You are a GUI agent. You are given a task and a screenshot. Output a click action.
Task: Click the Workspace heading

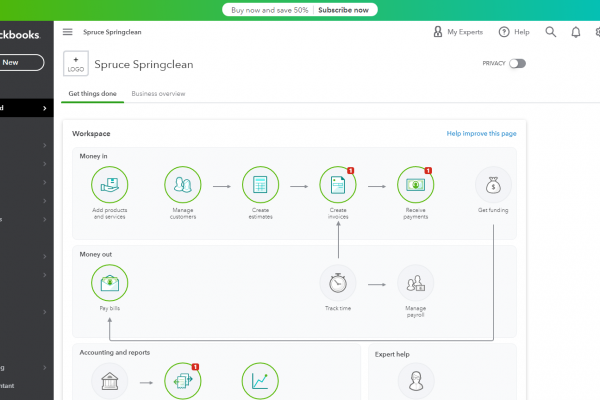coord(91,134)
